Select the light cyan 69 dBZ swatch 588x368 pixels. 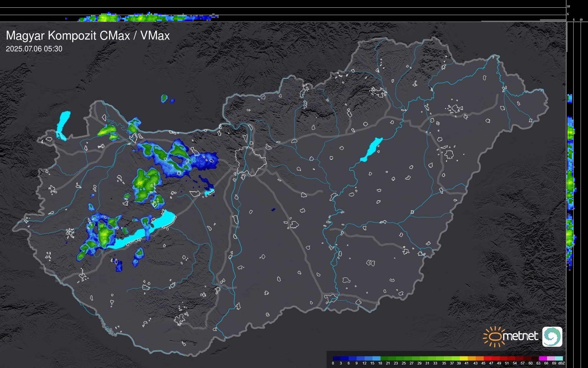coord(559,358)
